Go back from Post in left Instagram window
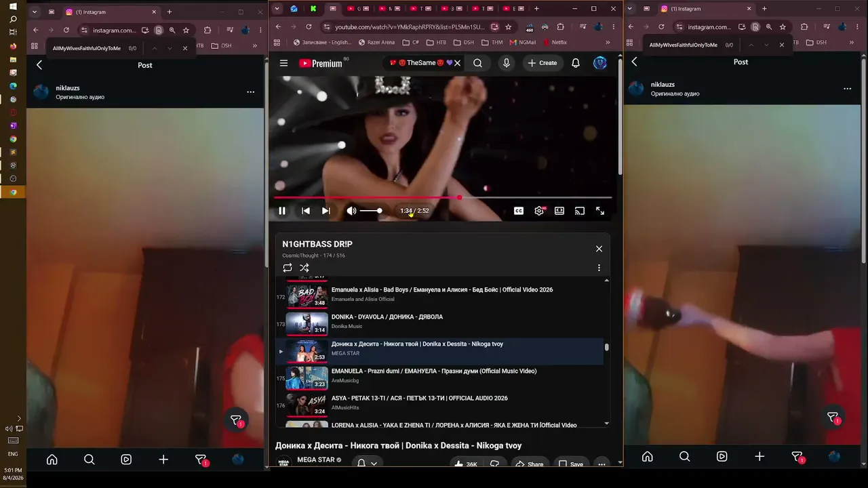This screenshot has height=488, width=868. 39,65
